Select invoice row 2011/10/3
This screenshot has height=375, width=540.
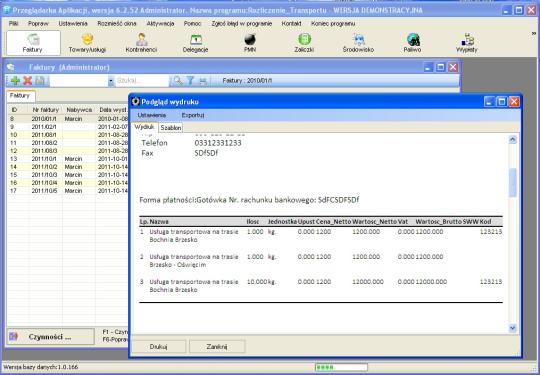[68, 175]
